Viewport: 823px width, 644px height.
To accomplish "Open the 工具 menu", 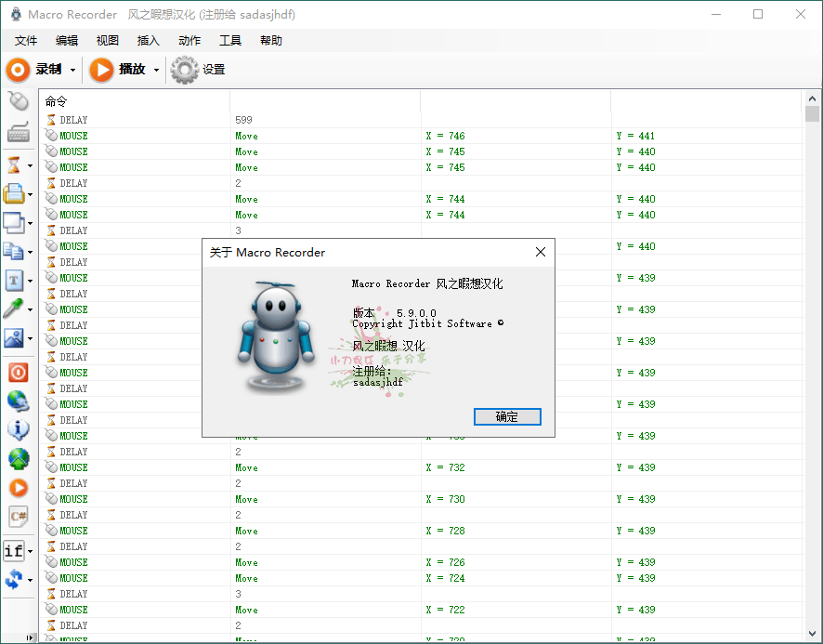I will tap(230, 41).
